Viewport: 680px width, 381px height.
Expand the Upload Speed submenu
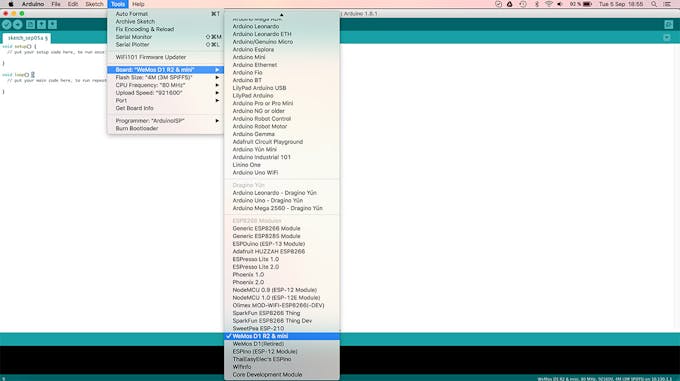165,93
